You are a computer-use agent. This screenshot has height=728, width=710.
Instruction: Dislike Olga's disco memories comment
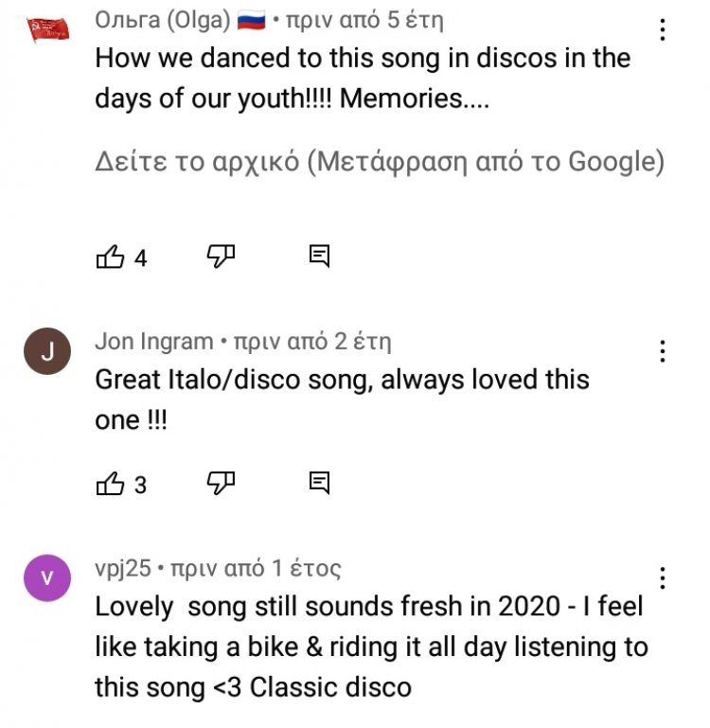coord(221,256)
